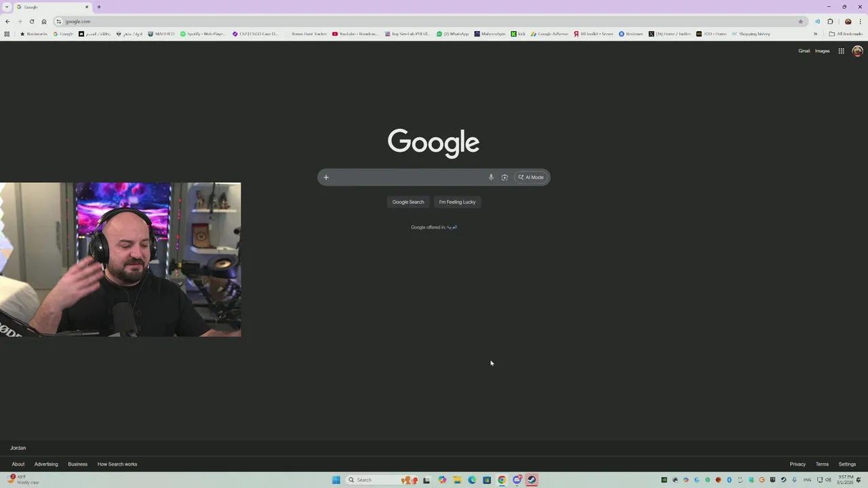868x488 pixels.
Task: Open the Business footer link
Action: coord(77,464)
